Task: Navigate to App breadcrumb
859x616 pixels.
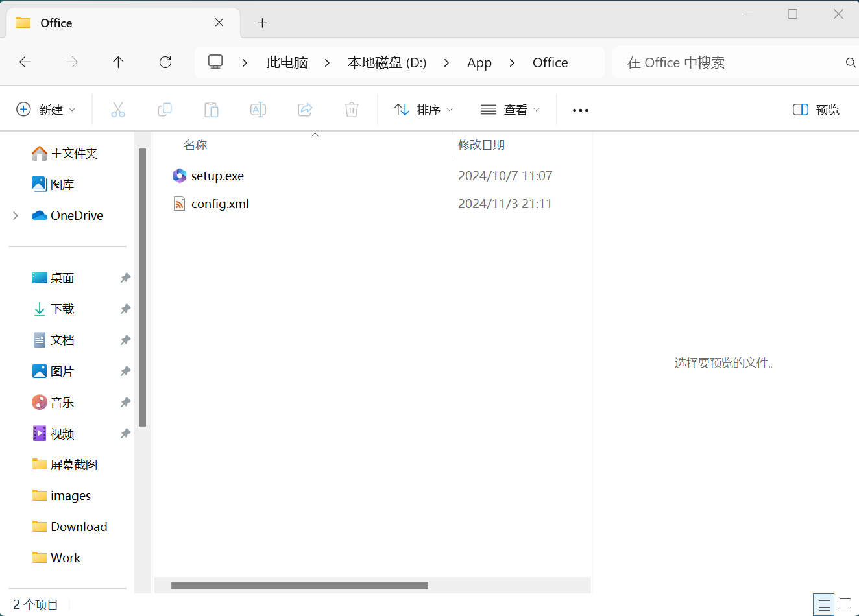Action: 479,63
